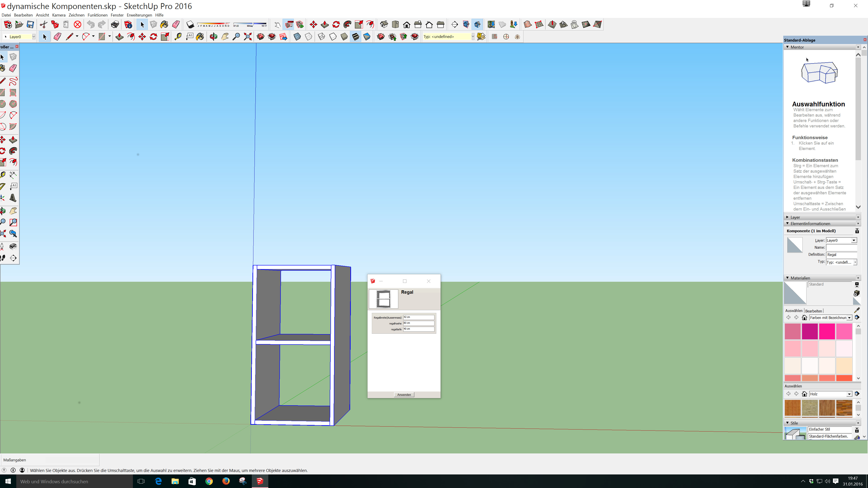Click the Print icon in toolbar
The width and height of the screenshot is (868, 488).
click(x=115, y=24)
